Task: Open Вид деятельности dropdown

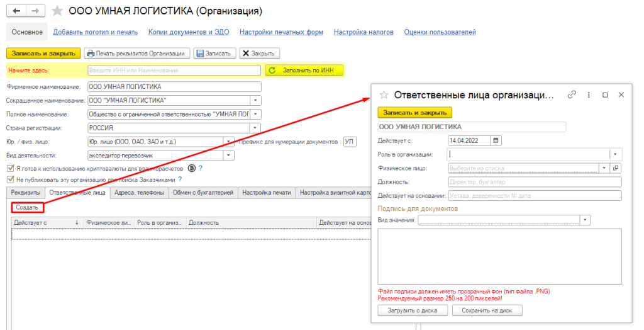Action: [x=229, y=156]
